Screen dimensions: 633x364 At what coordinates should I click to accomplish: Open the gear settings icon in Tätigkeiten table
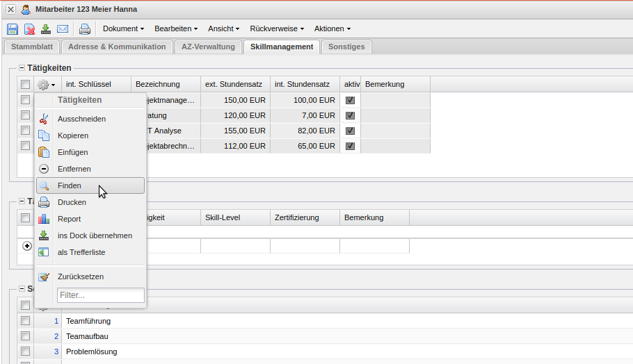click(46, 84)
